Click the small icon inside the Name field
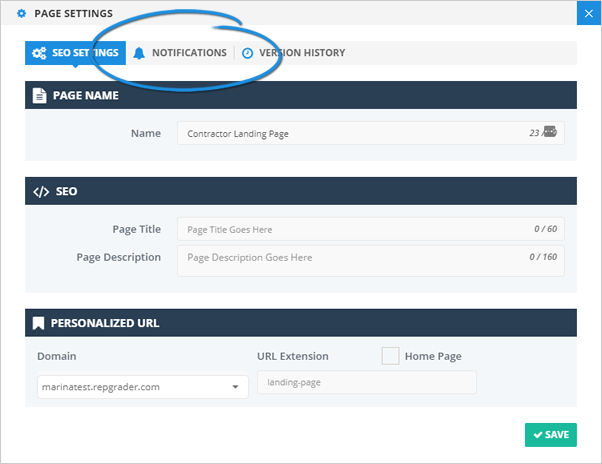 click(x=549, y=132)
